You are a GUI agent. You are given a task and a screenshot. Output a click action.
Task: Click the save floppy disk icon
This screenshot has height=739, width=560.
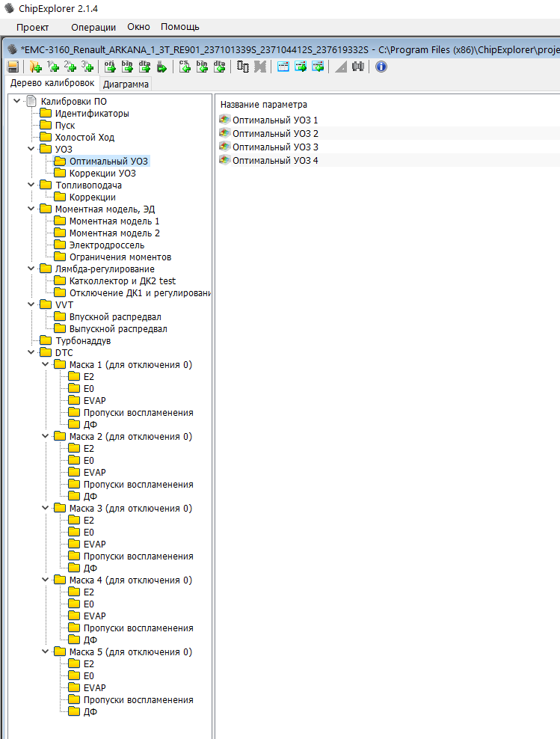(x=13, y=67)
